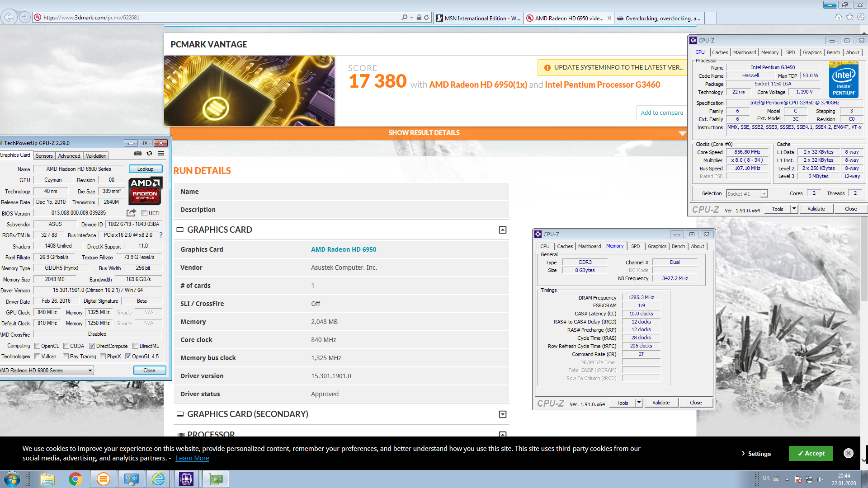Click Update SystemInfo warning banner
The height and width of the screenshot is (488, 868).
(x=612, y=67)
